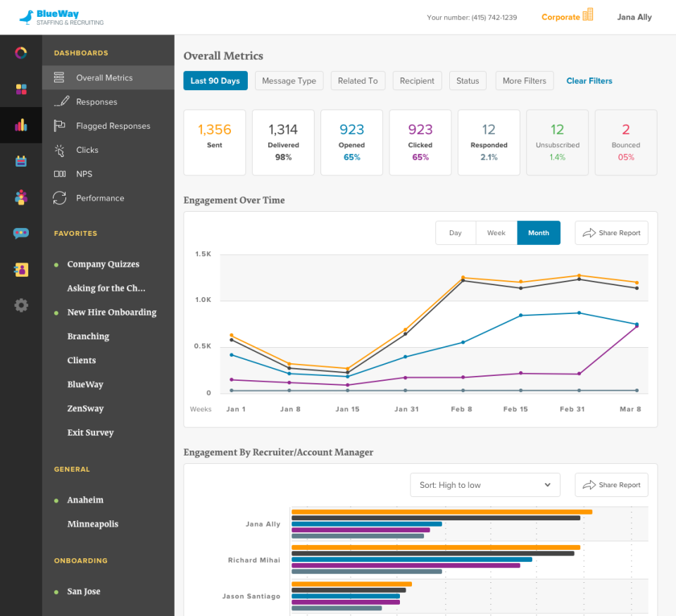Share the Engagement Over Time report
This screenshot has width=676, height=616.
click(611, 233)
